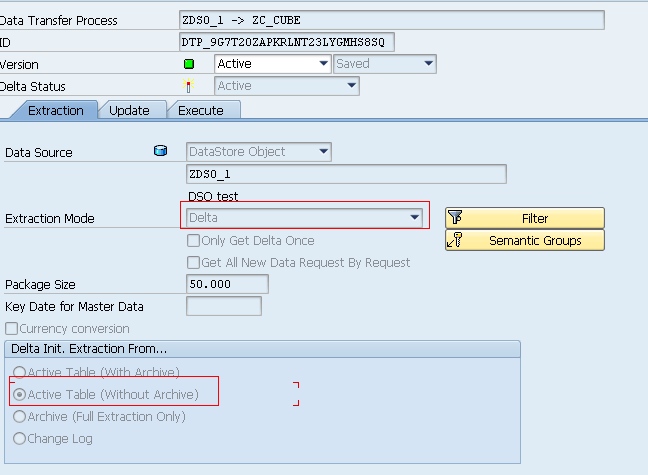The width and height of the screenshot is (648, 475).
Task: Select Active Table (Without Archive) radio
Action: pos(19,395)
